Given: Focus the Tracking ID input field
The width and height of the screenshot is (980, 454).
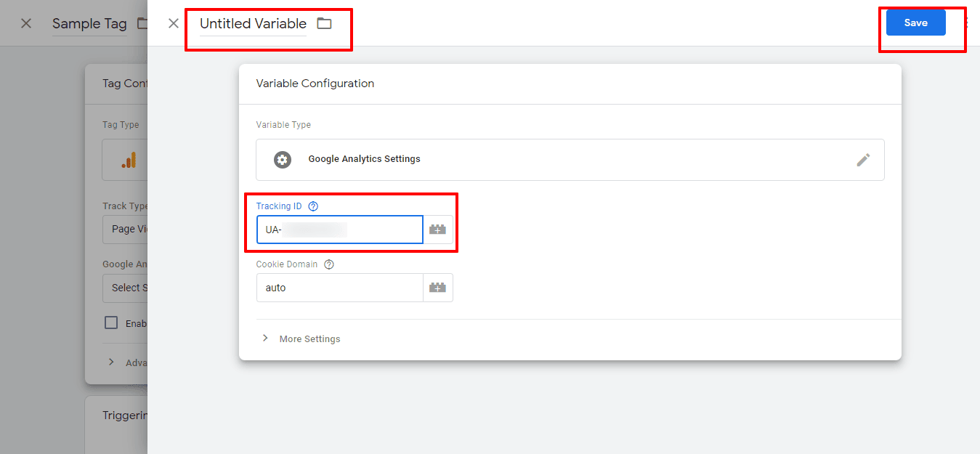Looking at the screenshot, I should (x=339, y=230).
